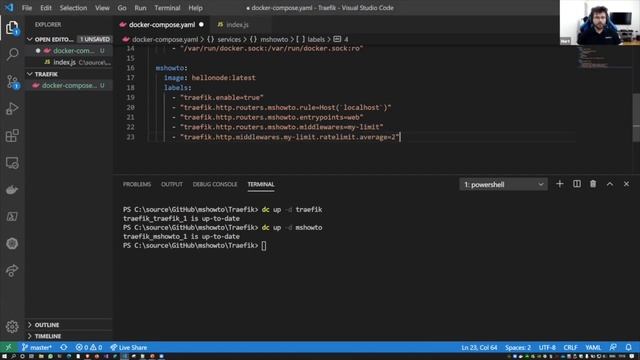640x360 pixels.
Task: Click mshowto in breadcrumb path
Action: click(273, 40)
